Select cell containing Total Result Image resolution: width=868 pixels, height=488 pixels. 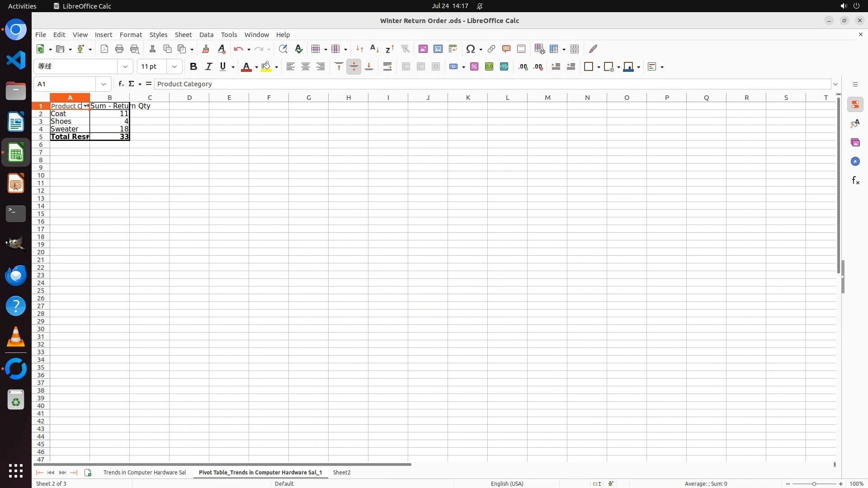click(x=70, y=136)
